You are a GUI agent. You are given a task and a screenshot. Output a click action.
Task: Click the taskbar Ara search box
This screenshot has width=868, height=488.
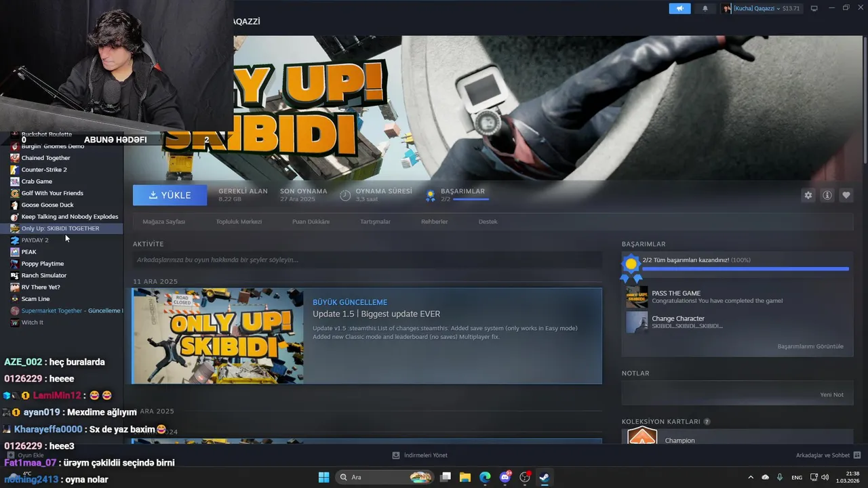pyautogui.click(x=384, y=477)
